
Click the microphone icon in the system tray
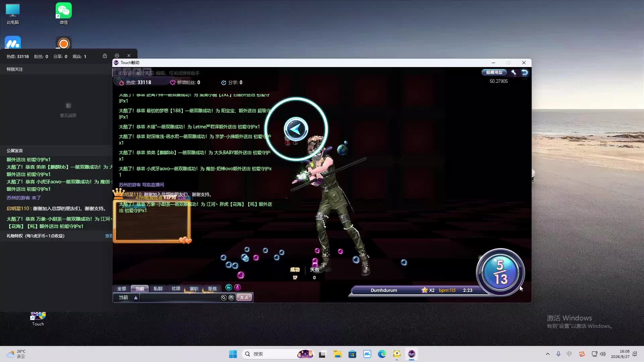[x=558, y=354]
